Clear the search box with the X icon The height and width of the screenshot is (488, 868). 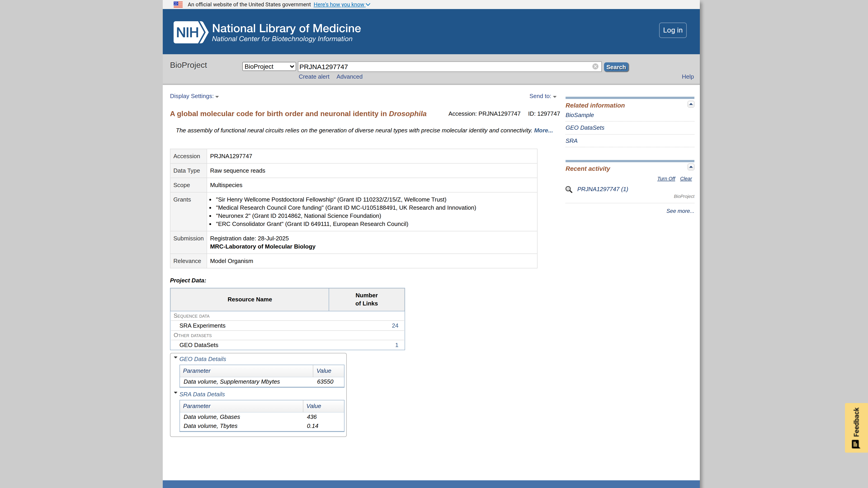tap(595, 66)
